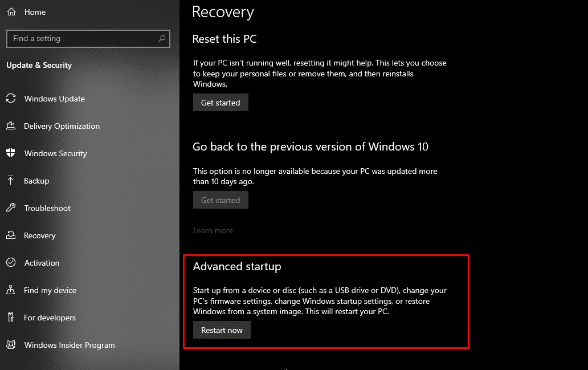Click the Recovery sidebar icon
This screenshot has width=588, height=370.
pyautogui.click(x=11, y=235)
